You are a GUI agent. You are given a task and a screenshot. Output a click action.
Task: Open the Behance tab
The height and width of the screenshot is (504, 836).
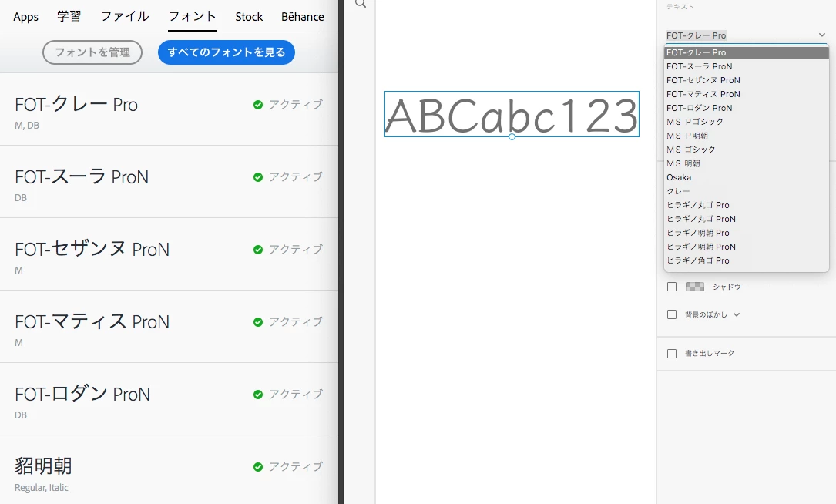pyautogui.click(x=303, y=17)
